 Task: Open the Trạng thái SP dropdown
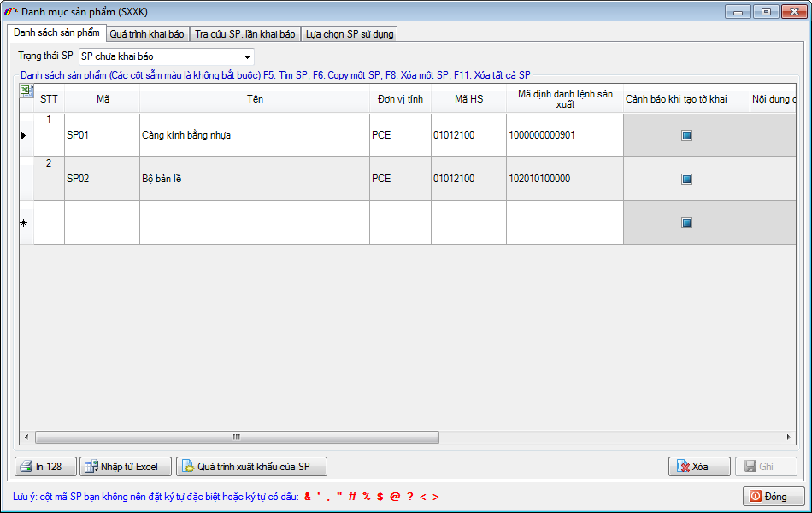coord(247,56)
